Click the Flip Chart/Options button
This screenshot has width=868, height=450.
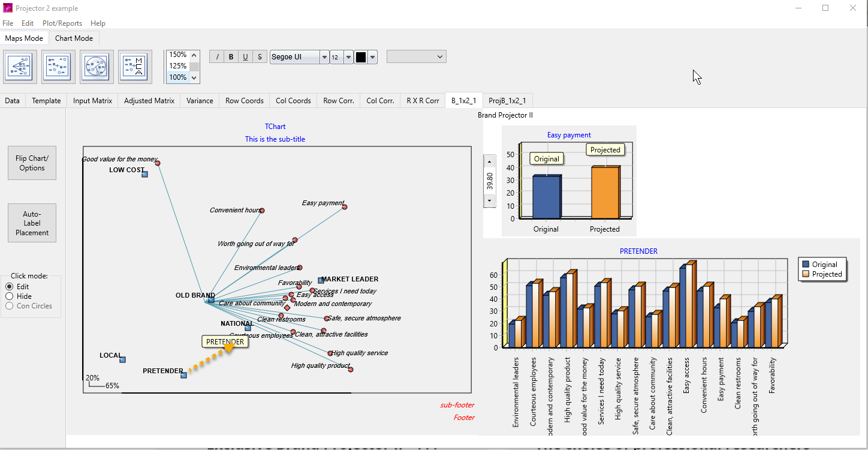click(32, 163)
